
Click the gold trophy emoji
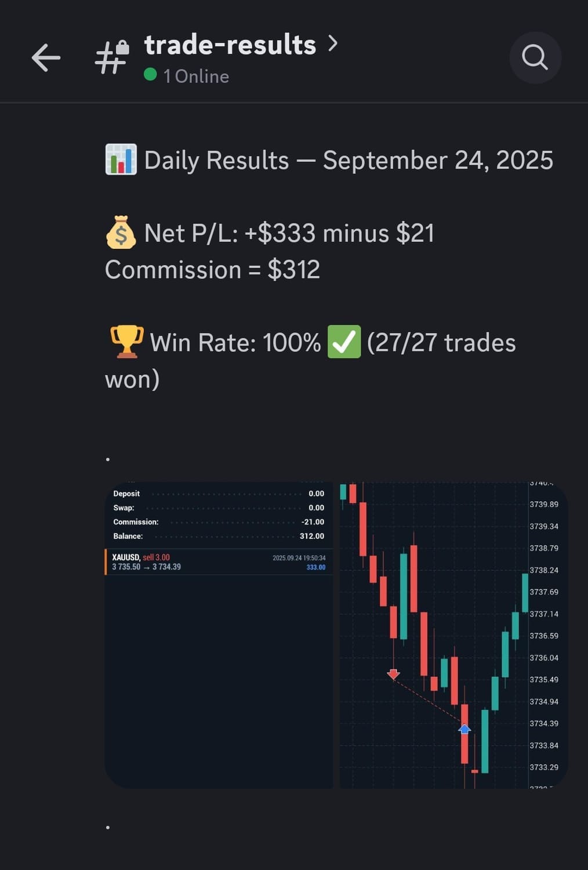point(127,342)
